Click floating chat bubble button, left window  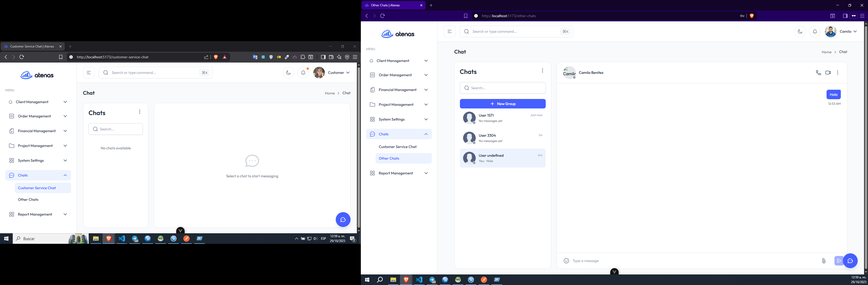(x=343, y=220)
